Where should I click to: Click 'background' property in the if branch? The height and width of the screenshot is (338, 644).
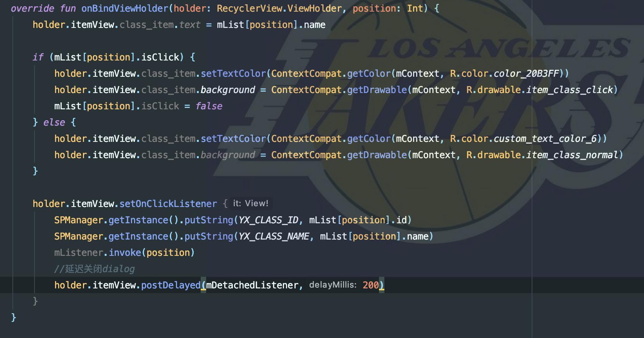(x=228, y=90)
